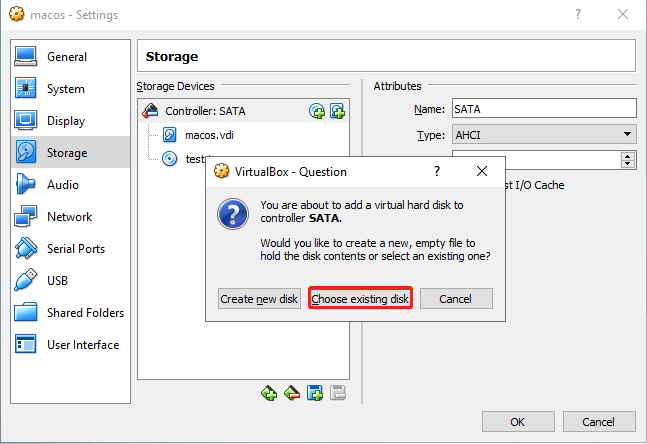The image size is (647, 444).
Task: Click the Storage disk icon in sidebar
Action: coord(26,152)
